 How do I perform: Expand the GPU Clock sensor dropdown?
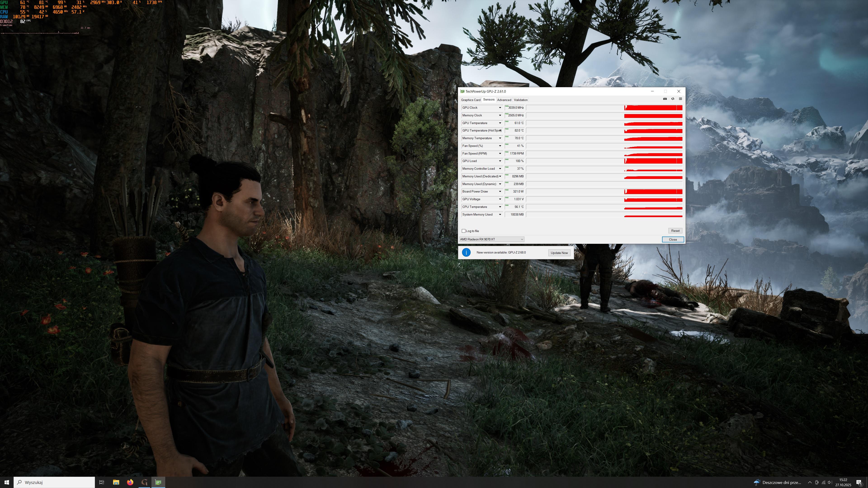pyautogui.click(x=500, y=108)
